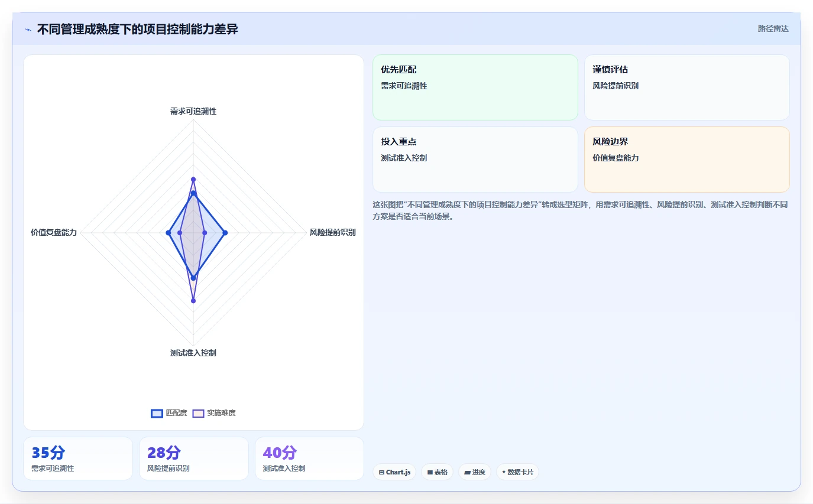This screenshot has height=504, width=813.
Task: Click the 实施难度 data point on 需求可追溯性 axis
Action: tap(193, 179)
